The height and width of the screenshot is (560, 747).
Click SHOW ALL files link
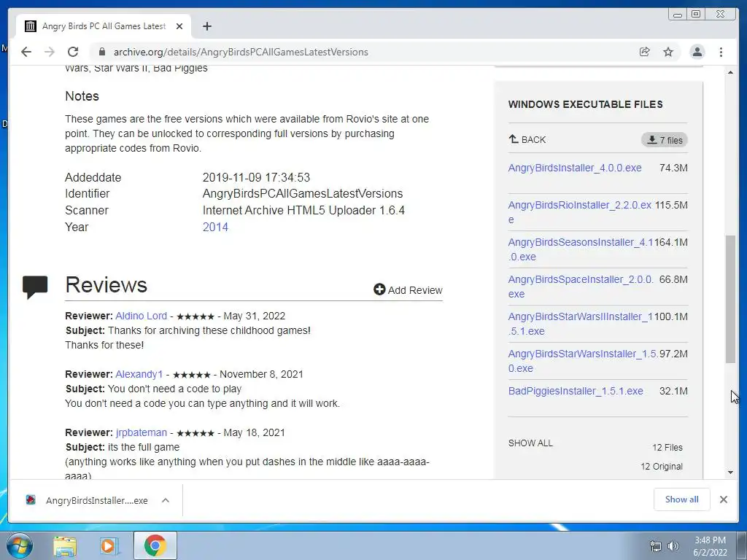point(530,443)
